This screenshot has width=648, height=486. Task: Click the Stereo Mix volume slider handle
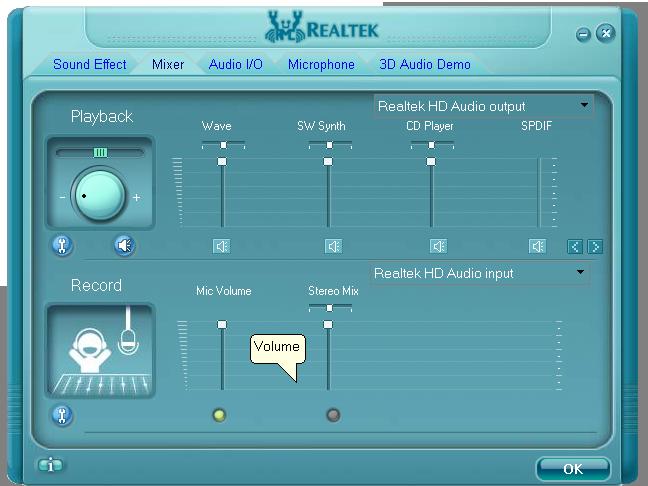(328, 324)
